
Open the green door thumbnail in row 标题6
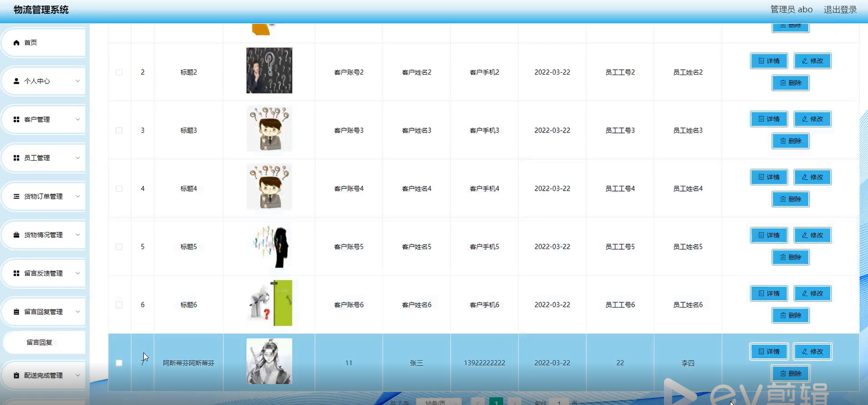[269, 303]
